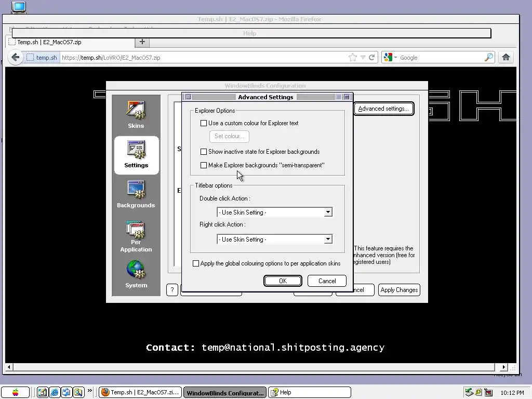Viewport: 532px width, 399px height.
Task: Click Firefox back arrow button
Action: pos(15,57)
